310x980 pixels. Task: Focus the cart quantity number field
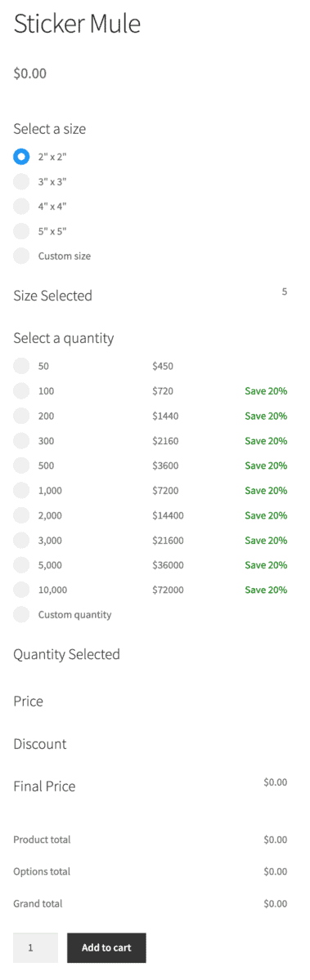click(35, 947)
